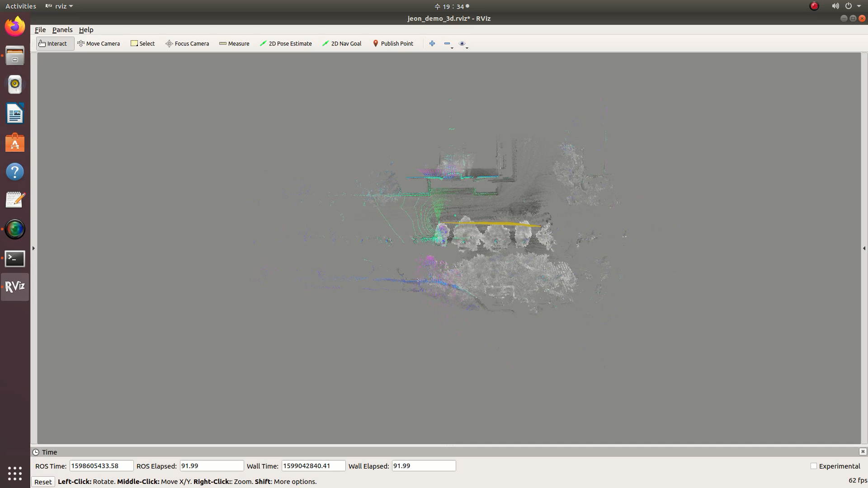The height and width of the screenshot is (488, 868).
Task: Set the 2D Nav Goal
Action: 341,43
